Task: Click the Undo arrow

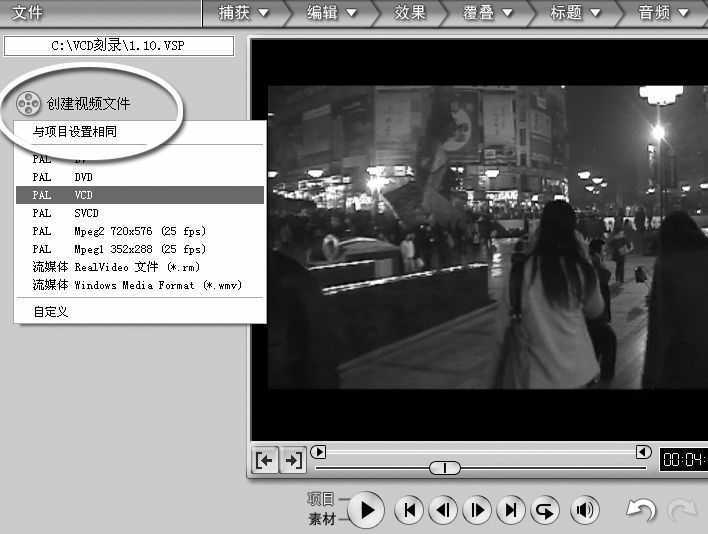Action: click(x=640, y=510)
